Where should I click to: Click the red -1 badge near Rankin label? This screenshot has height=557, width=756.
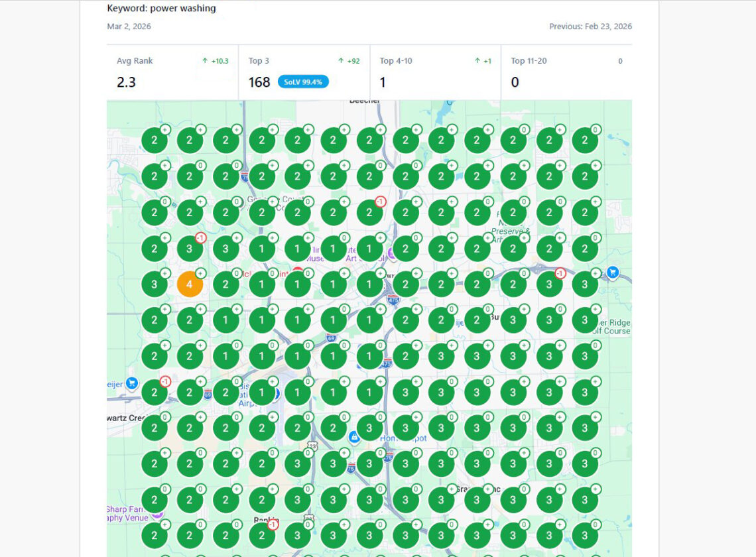pos(273,525)
